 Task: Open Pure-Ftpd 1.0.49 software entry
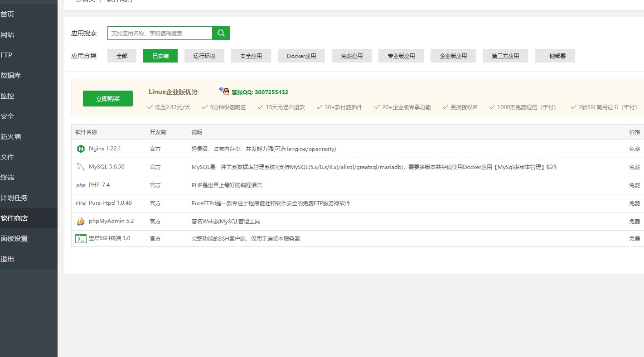(x=110, y=203)
